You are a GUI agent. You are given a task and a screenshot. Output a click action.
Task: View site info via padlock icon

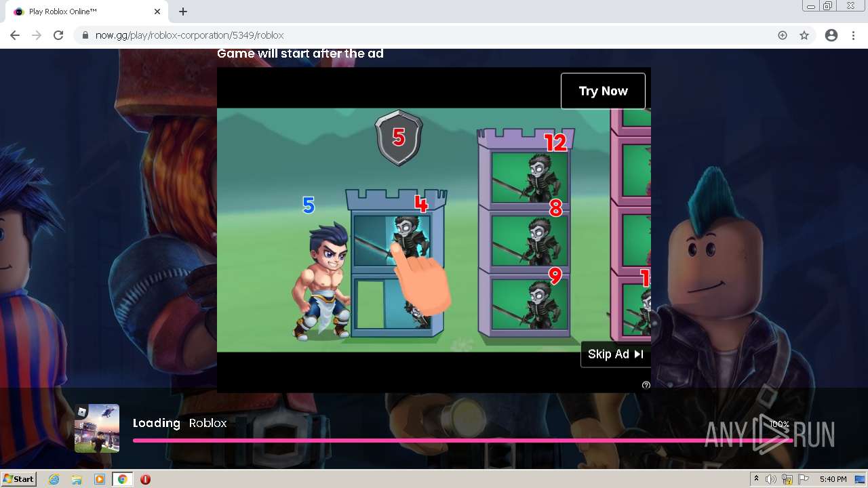[x=85, y=35]
